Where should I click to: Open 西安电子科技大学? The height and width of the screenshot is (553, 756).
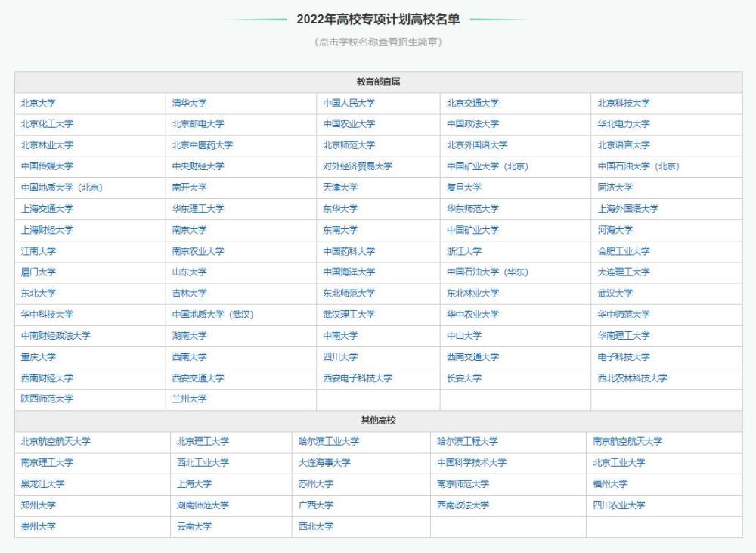358,378
